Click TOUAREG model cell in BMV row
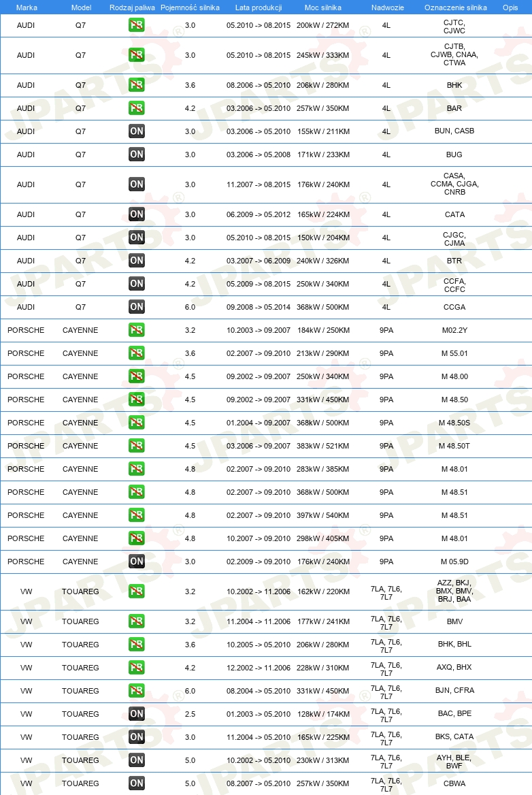532x795 pixels. (x=80, y=621)
